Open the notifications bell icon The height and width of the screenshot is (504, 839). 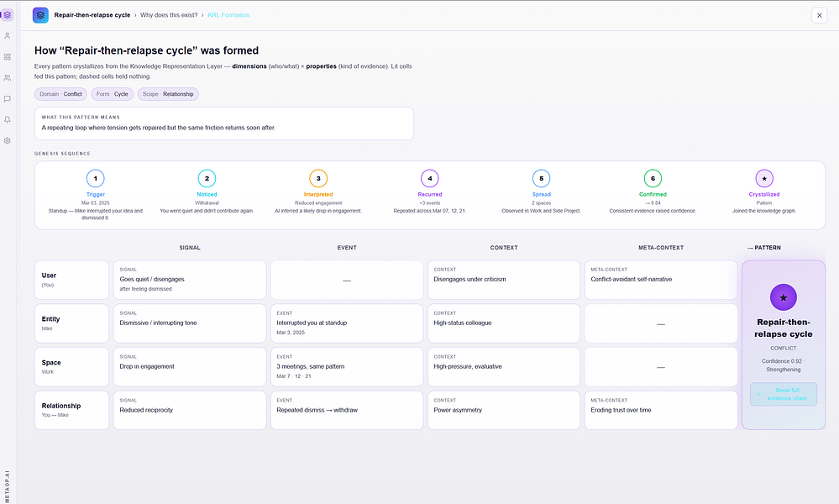(x=8, y=120)
